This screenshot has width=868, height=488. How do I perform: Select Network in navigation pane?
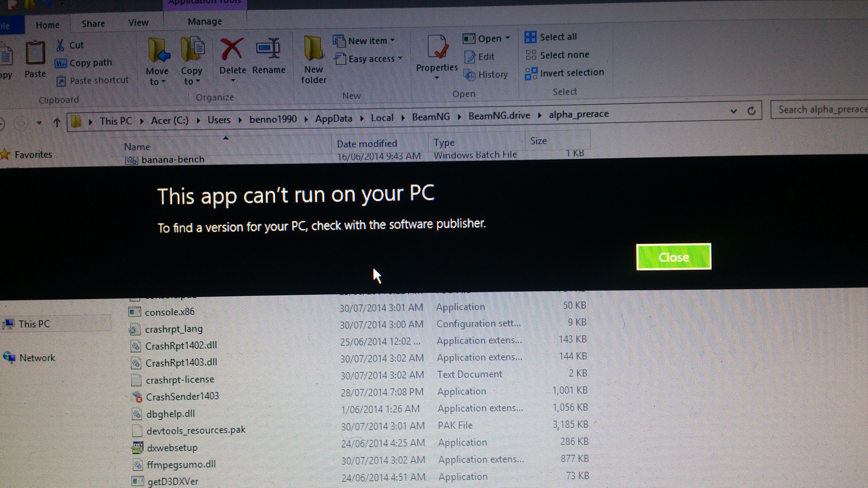tap(37, 358)
